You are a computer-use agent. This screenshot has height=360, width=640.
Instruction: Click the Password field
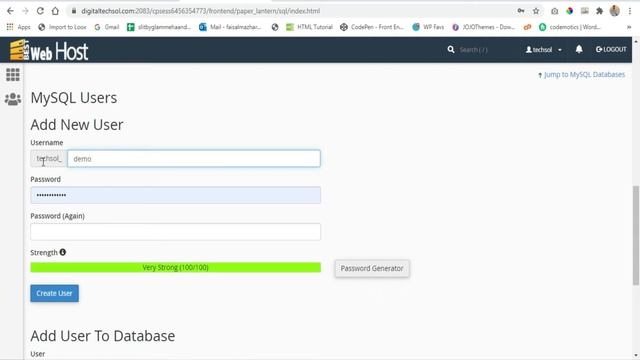point(176,195)
